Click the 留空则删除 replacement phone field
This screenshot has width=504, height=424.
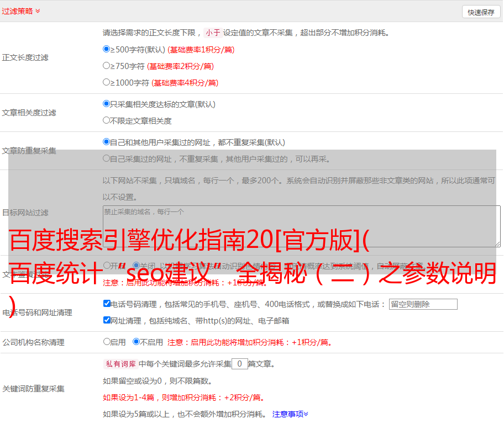[423, 304]
